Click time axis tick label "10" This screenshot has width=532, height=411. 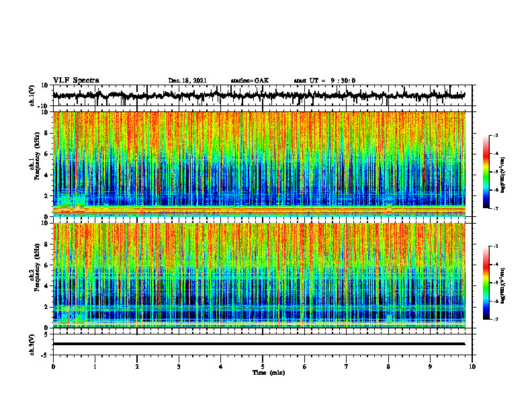[x=472, y=367]
